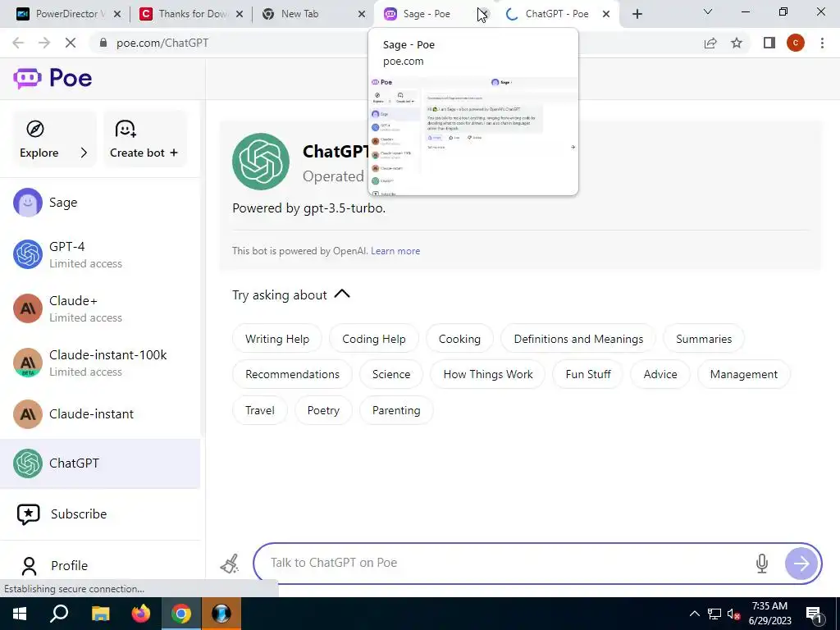Bookmark this page with the star icon

pos(737,43)
